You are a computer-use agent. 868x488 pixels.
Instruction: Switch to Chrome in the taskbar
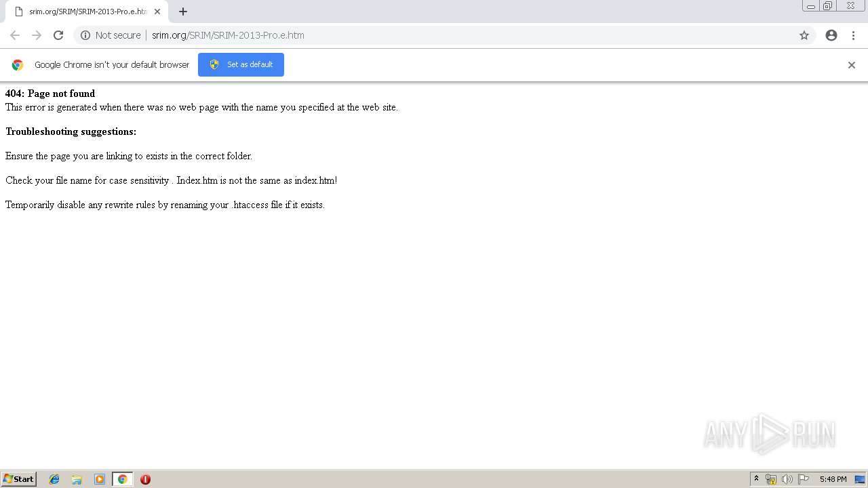122,479
